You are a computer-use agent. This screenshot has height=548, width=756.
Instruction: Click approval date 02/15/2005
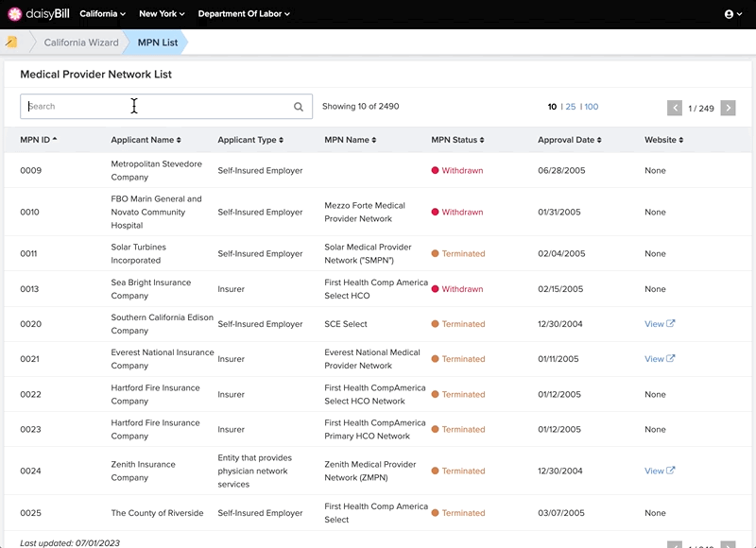tap(560, 289)
